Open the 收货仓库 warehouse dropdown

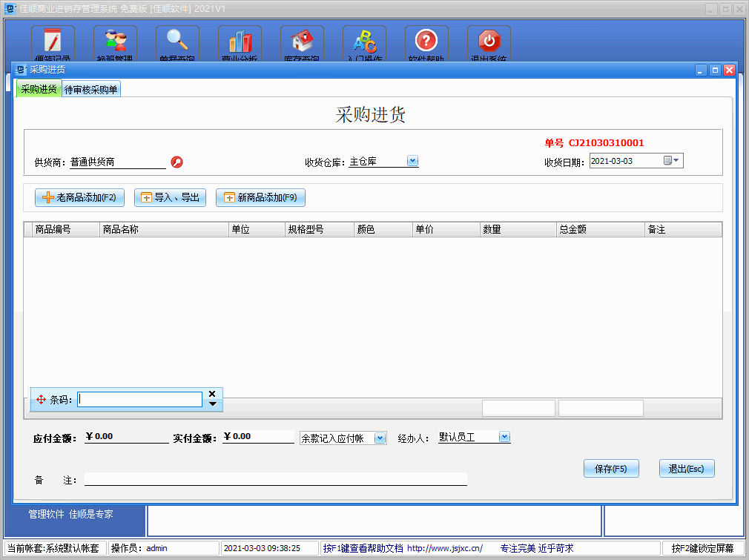click(412, 160)
